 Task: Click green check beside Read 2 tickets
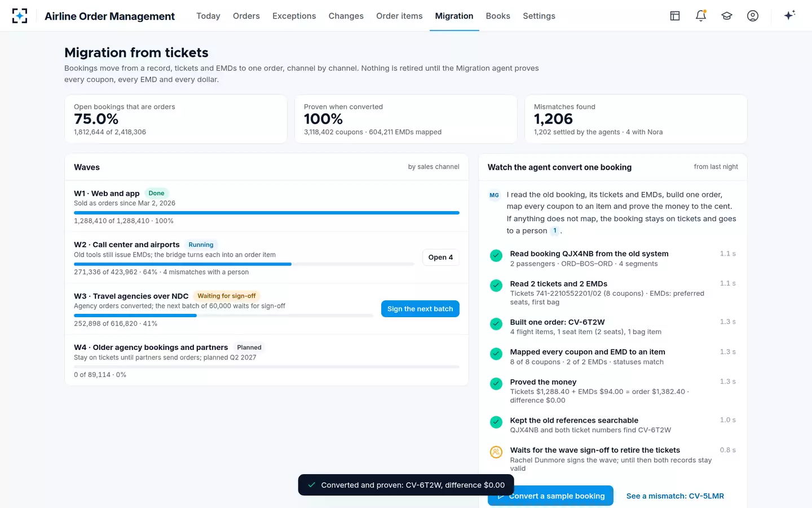496,285
